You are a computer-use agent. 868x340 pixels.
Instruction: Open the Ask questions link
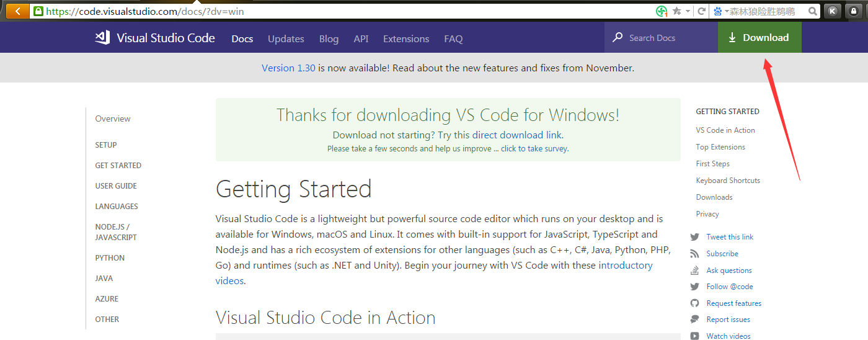coord(729,271)
